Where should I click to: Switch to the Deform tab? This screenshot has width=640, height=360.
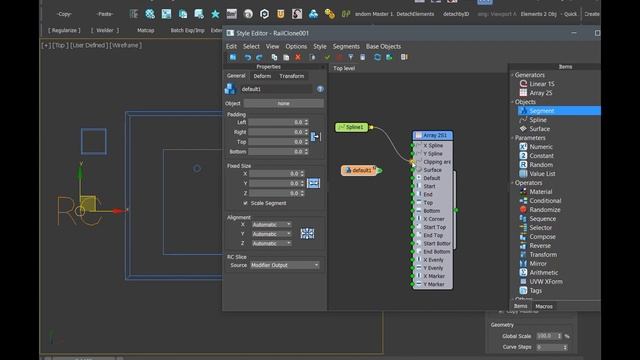point(262,76)
